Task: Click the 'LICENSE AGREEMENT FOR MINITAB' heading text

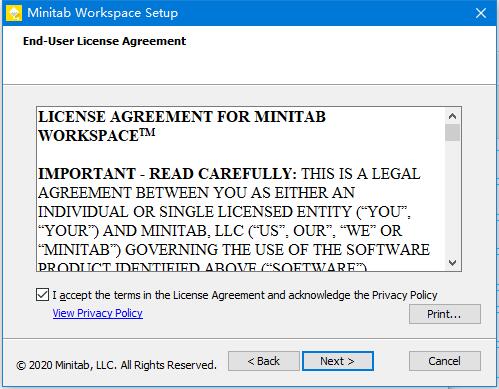Action: coord(182,117)
